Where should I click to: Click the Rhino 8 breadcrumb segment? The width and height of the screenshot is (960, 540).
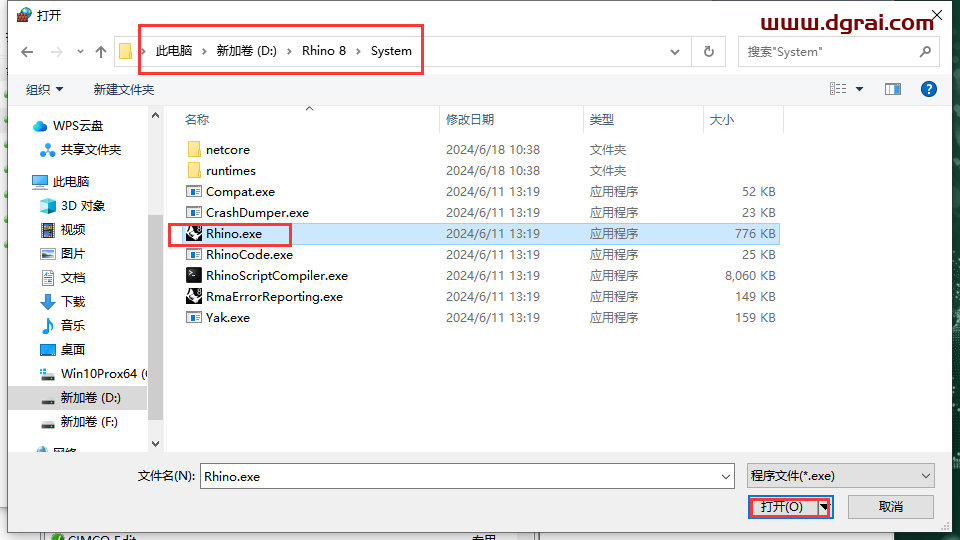coord(323,51)
